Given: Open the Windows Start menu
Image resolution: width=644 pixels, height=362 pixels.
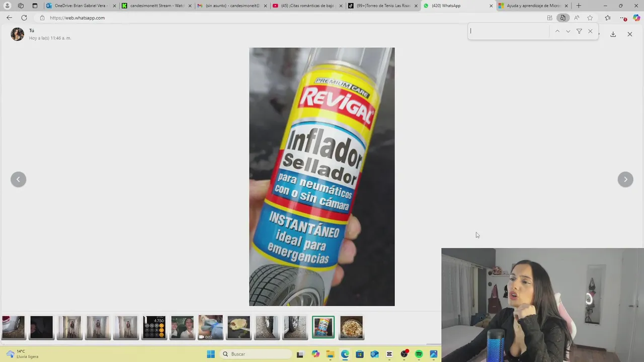Looking at the screenshot, I should click(211, 354).
